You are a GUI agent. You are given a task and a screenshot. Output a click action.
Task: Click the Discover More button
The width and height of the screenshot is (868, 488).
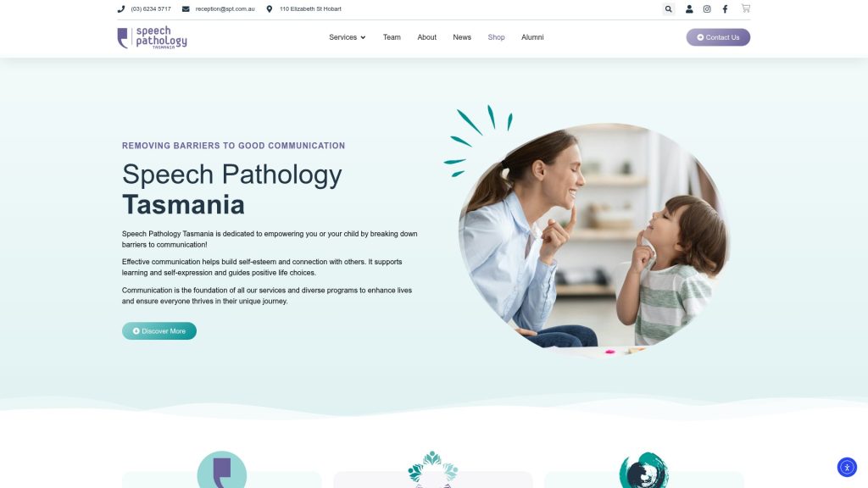click(159, 331)
